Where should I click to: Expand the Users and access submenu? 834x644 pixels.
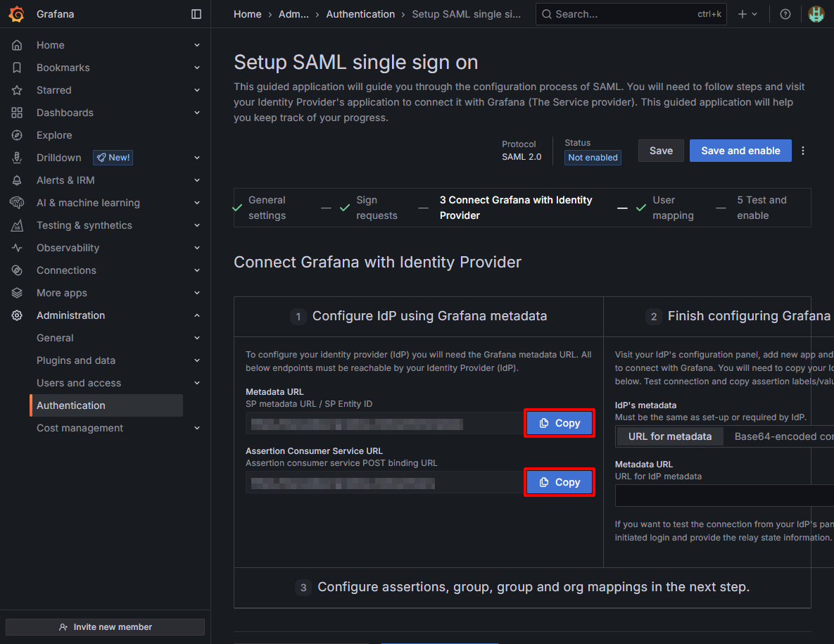click(197, 383)
